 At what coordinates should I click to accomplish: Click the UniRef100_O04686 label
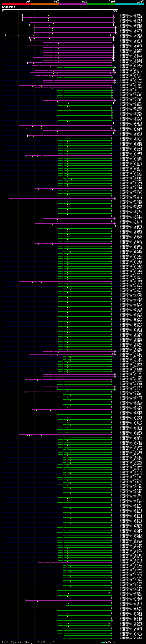click(x=131, y=178)
